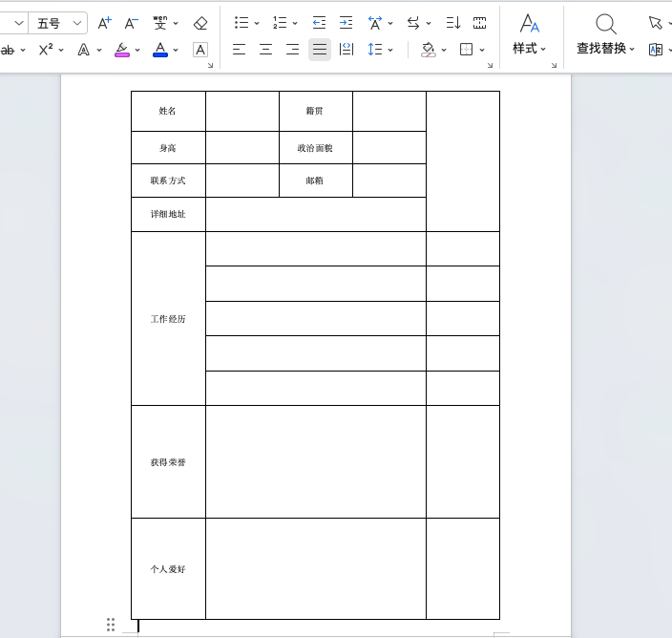Apply paragraph shading fill
Viewport: 672px width, 638px height.
click(x=429, y=50)
